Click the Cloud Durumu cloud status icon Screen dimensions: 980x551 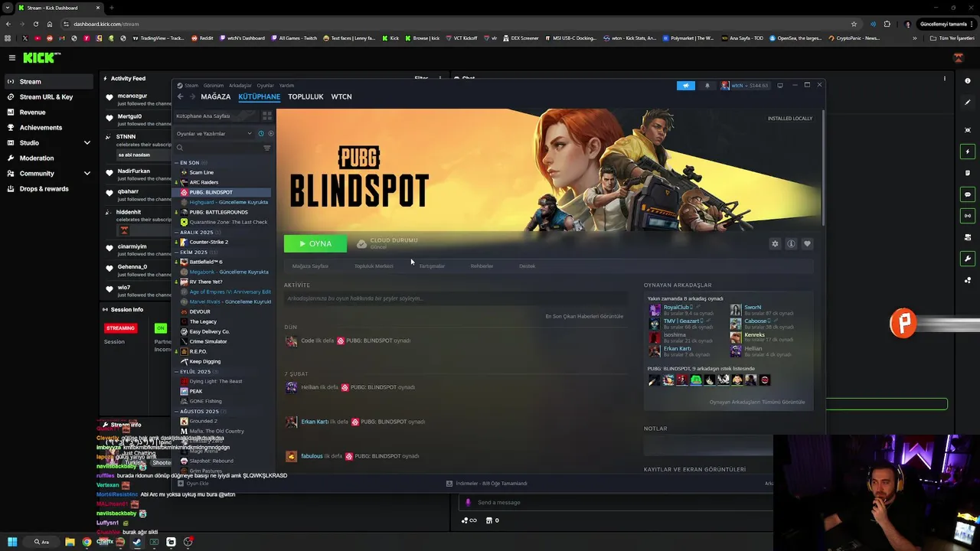coord(361,243)
